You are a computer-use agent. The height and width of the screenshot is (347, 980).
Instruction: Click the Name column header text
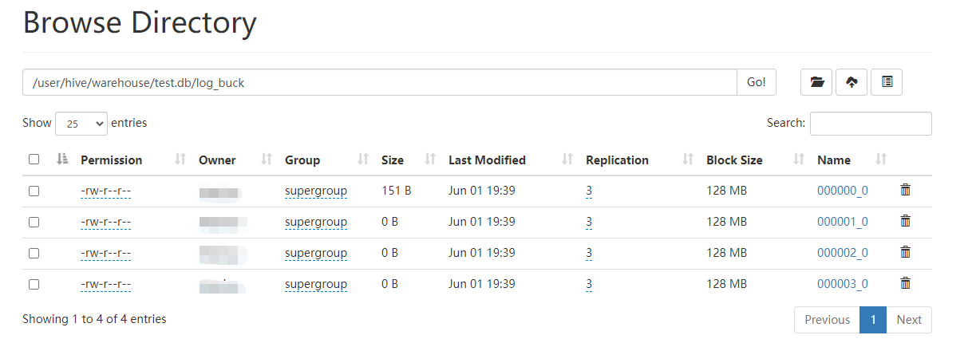[x=834, y=160]
